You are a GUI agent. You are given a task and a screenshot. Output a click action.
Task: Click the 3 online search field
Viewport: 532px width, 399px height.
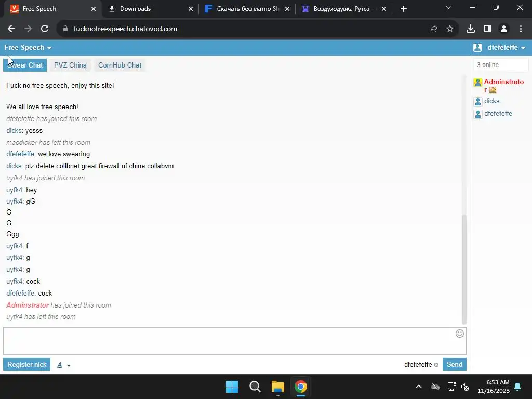point(501,65)
